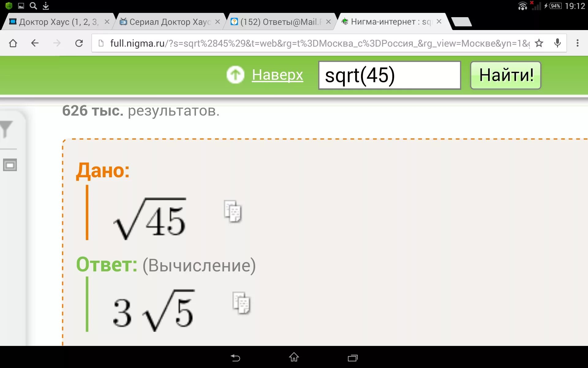Go back with the left arrow
The image size is (588, 368).
[x=35, y=43]
